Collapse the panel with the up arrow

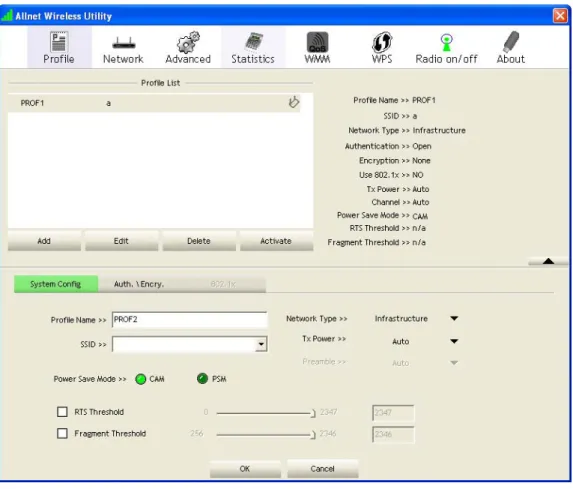click(x=548, y=261)
